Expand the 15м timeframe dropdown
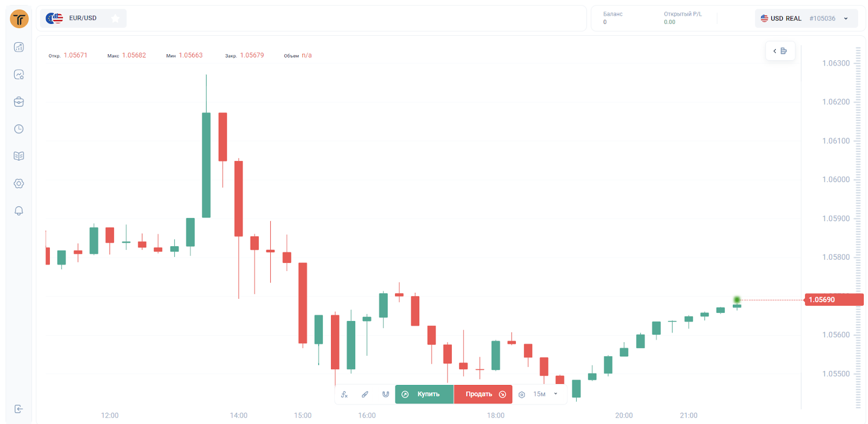 click(x=545, y=394)
